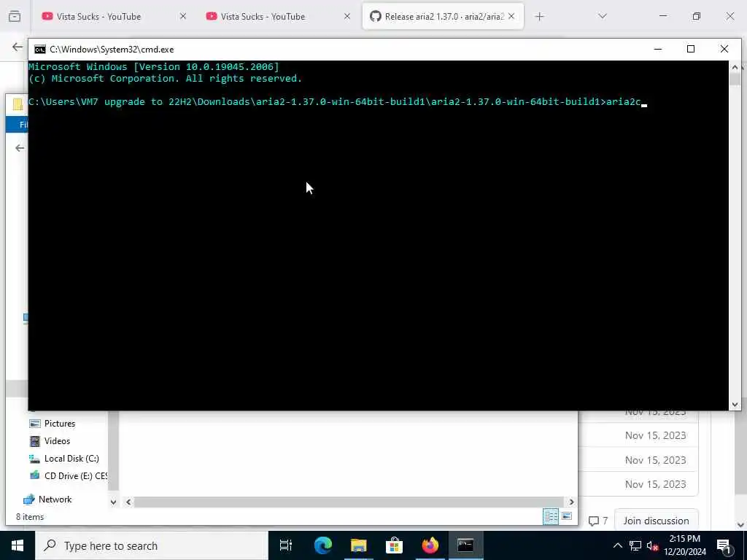The image size is (747, 560).
Task: Open Microsoft Store from taskbar
Action: coord(394,545)
